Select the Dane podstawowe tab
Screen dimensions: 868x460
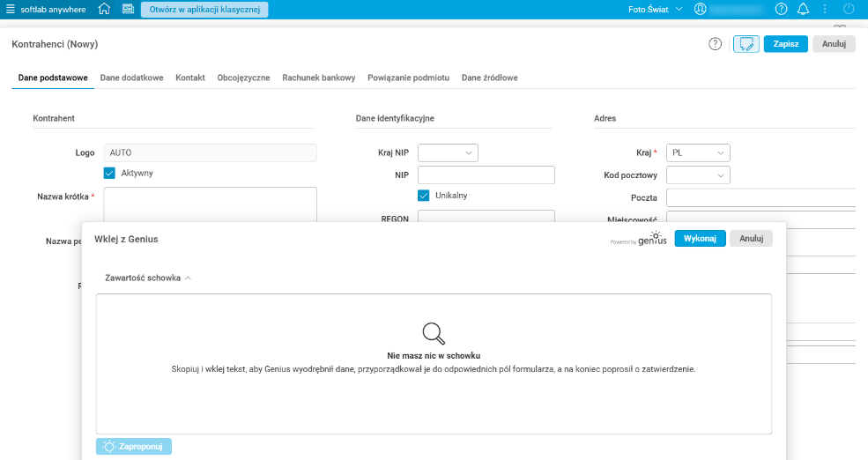tap(53, 78)
